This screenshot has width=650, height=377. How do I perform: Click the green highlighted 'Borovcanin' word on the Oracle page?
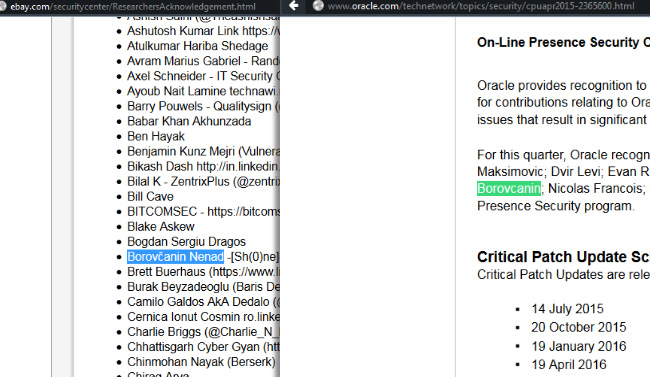pyautogui.click(x=509, y=188)
